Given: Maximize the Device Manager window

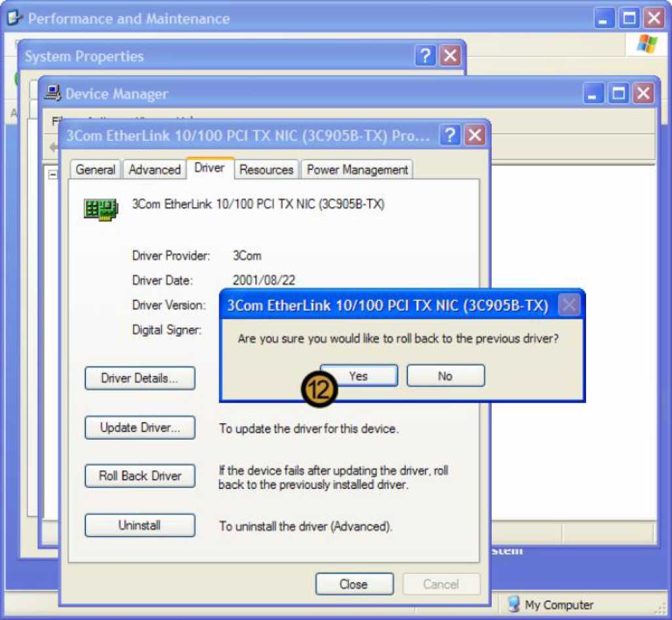Looking at the screenshot, I should 618,94.
